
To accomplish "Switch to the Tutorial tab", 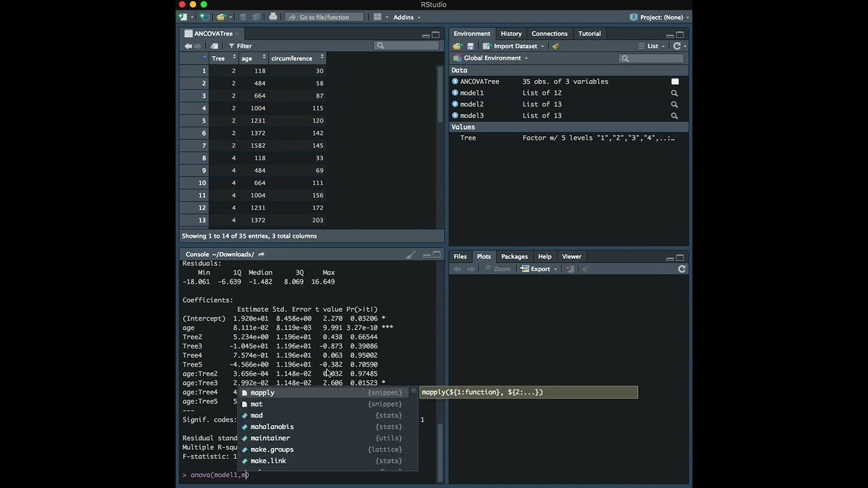I will (x=589, y=33).
